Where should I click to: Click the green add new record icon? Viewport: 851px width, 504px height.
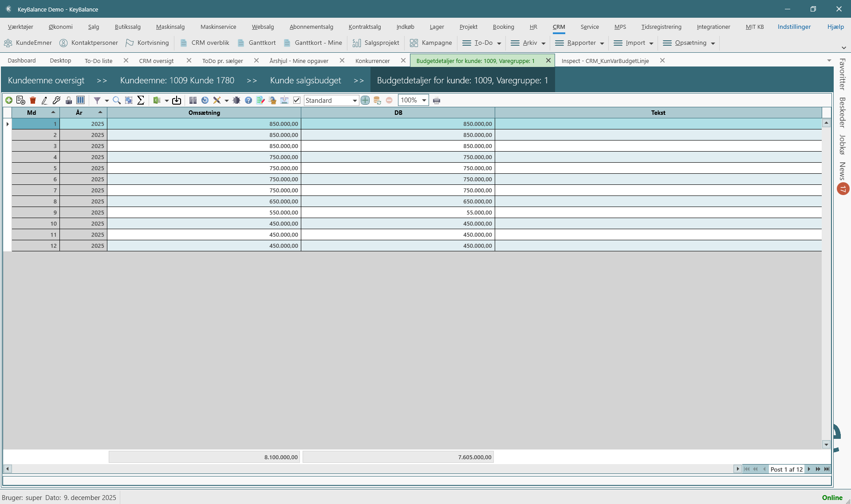8,101
